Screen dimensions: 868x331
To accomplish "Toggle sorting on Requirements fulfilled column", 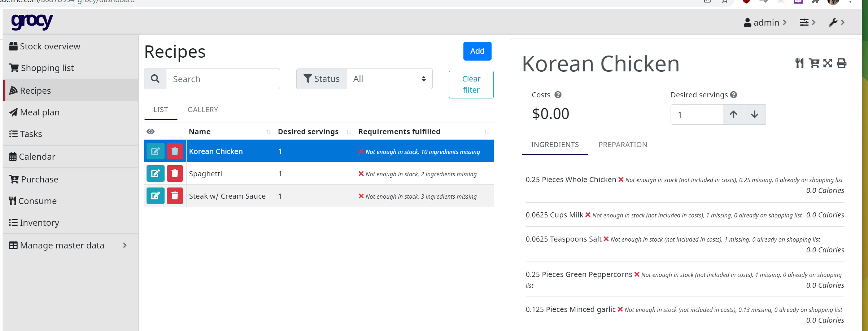I will click(487, 132).
